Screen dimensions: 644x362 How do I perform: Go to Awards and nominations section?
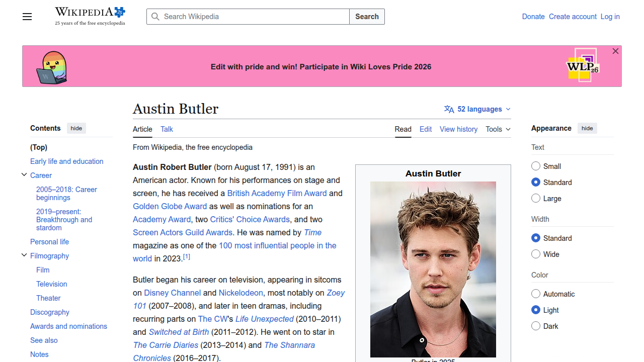tap(68, 326)
